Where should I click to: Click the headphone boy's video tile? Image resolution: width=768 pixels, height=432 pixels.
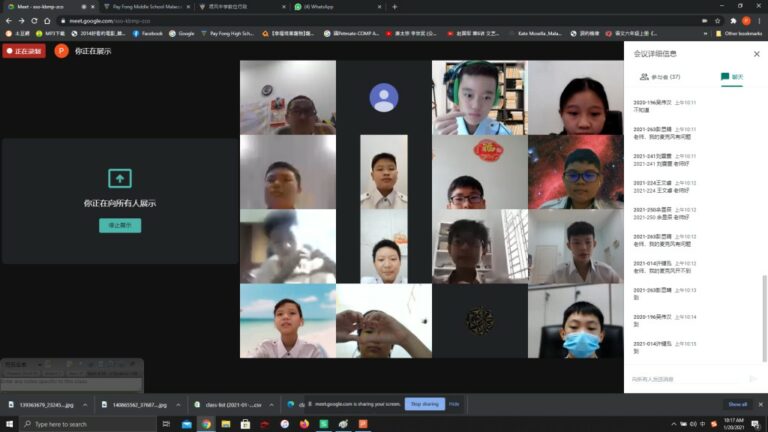480,97
